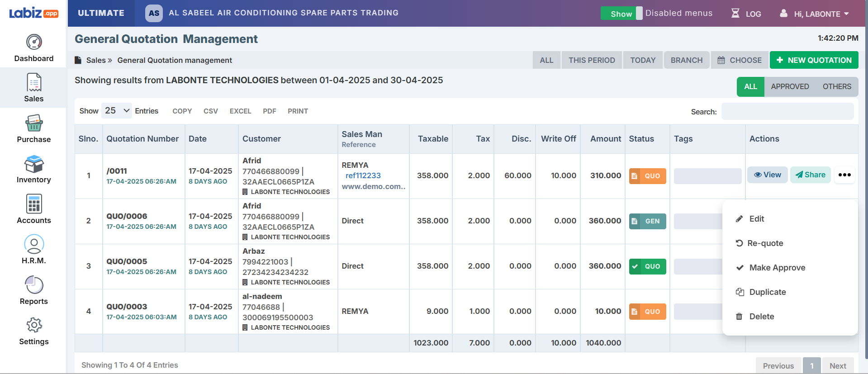Click the PRINT button
868x374 pixels.
[298, 111]
